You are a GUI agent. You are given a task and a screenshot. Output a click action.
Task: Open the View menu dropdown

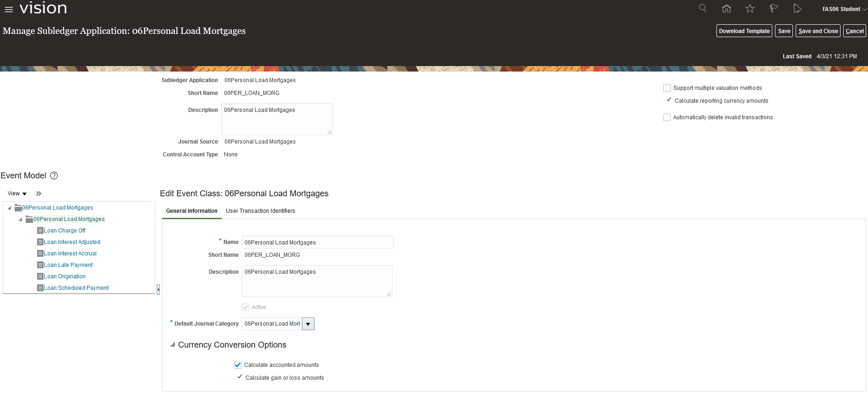pos(17,194)
